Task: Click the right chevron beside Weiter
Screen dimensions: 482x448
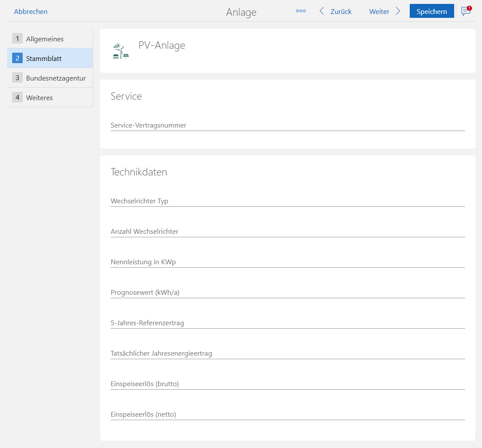Action: point(398,11)
